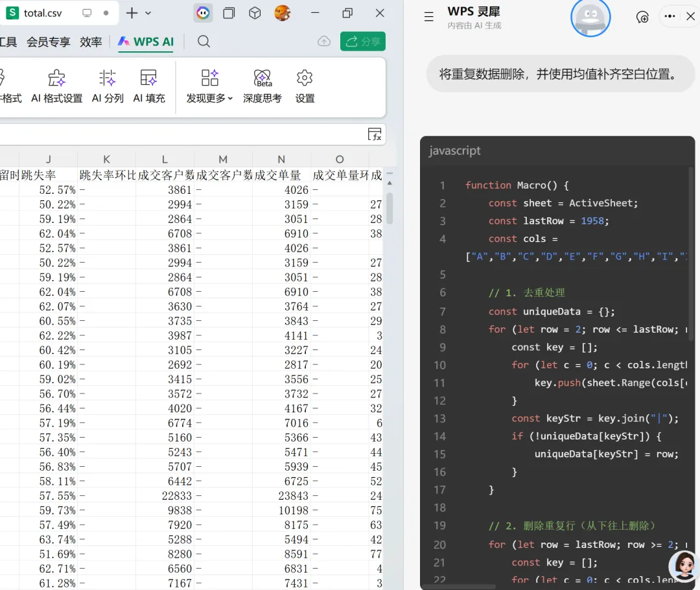
Task: Open the user profile avatar
Action: (x=283, y=13)
